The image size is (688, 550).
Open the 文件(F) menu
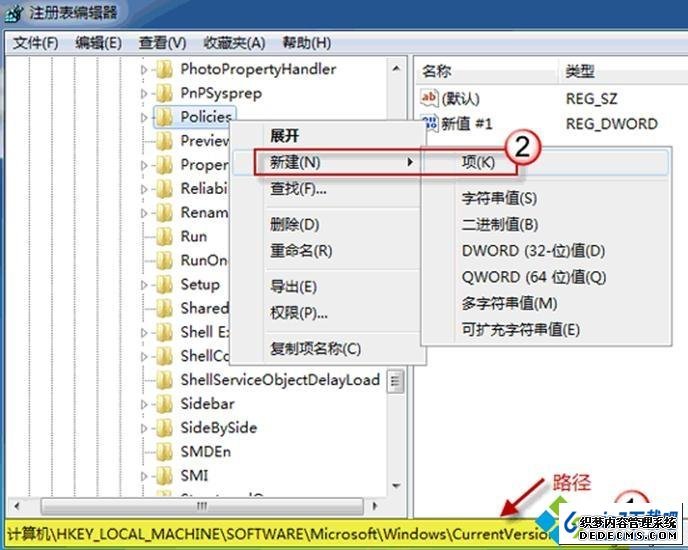[36, 43]
